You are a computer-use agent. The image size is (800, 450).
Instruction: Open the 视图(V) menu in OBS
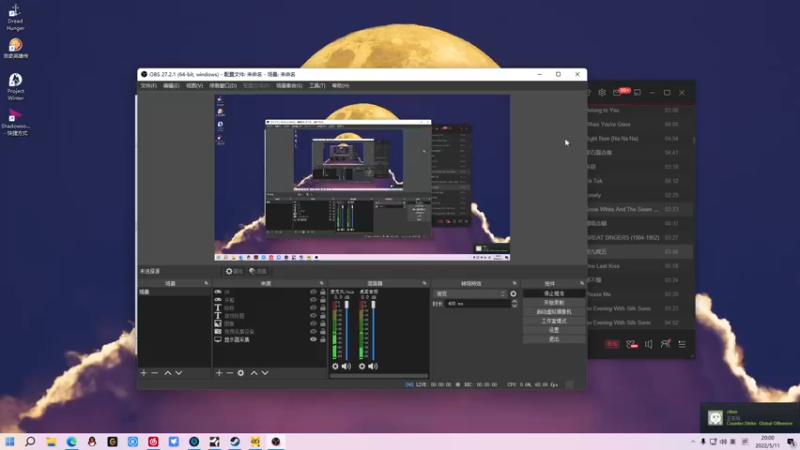[x=194, y=86]
